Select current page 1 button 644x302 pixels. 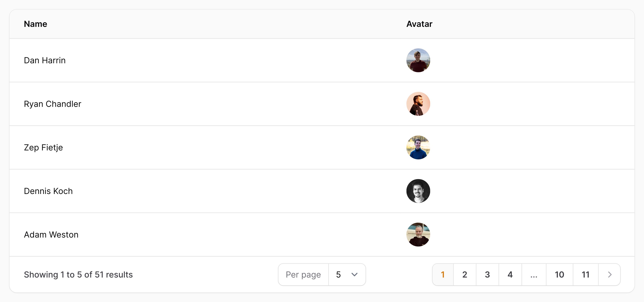443,275
